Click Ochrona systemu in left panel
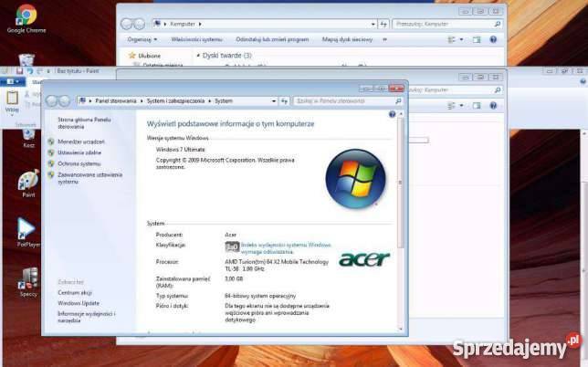The image size is (588, 367). pos(79,163)
